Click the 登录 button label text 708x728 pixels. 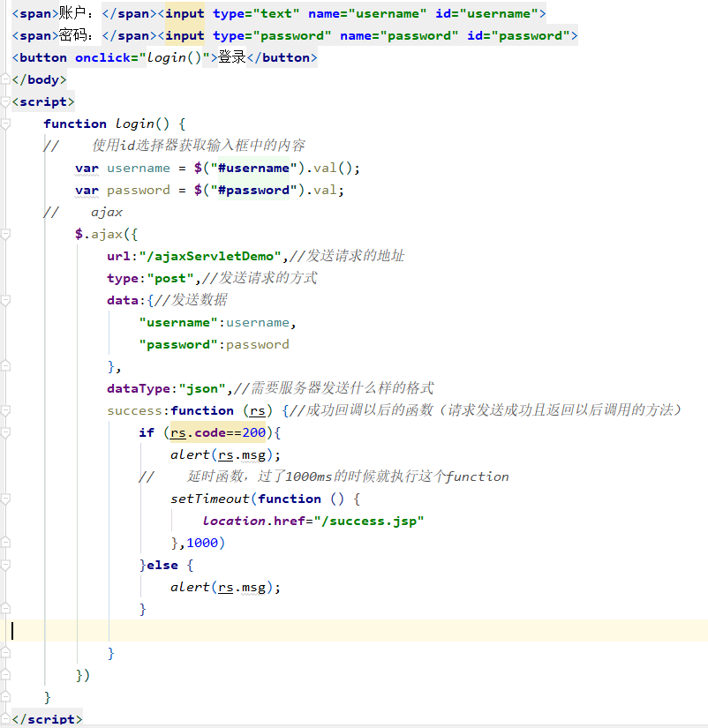pyautogui.click(x=232, y=57)
